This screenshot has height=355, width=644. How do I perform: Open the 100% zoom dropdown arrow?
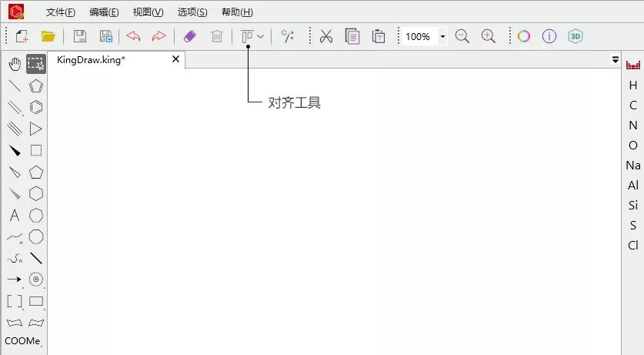[x=442, y=36]
